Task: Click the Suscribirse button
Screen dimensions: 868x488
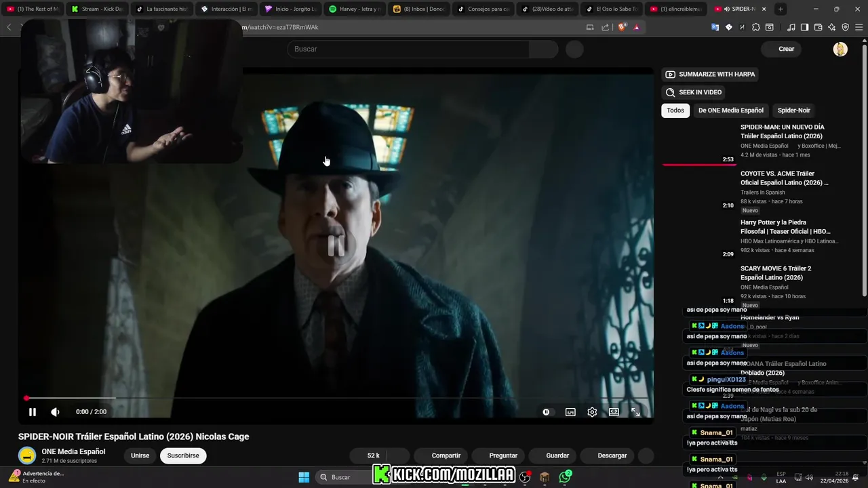Action: point(183,455)
